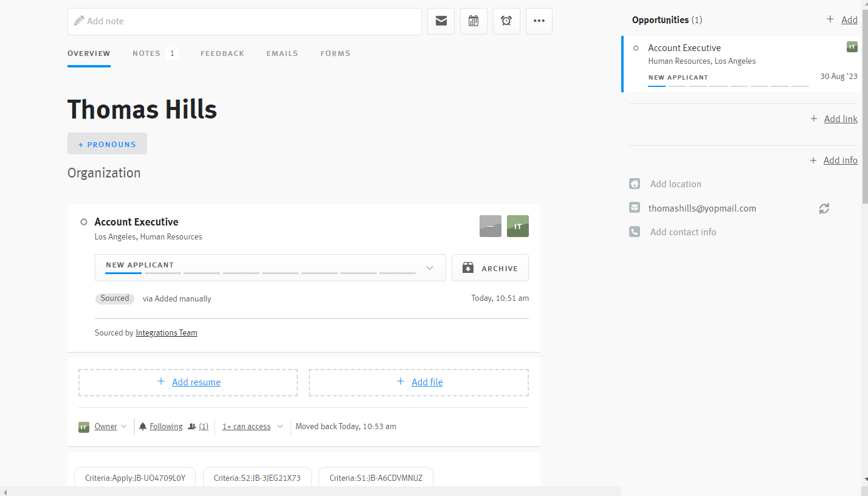
Task: Open the Forms tab
Action: coord(336,53)
